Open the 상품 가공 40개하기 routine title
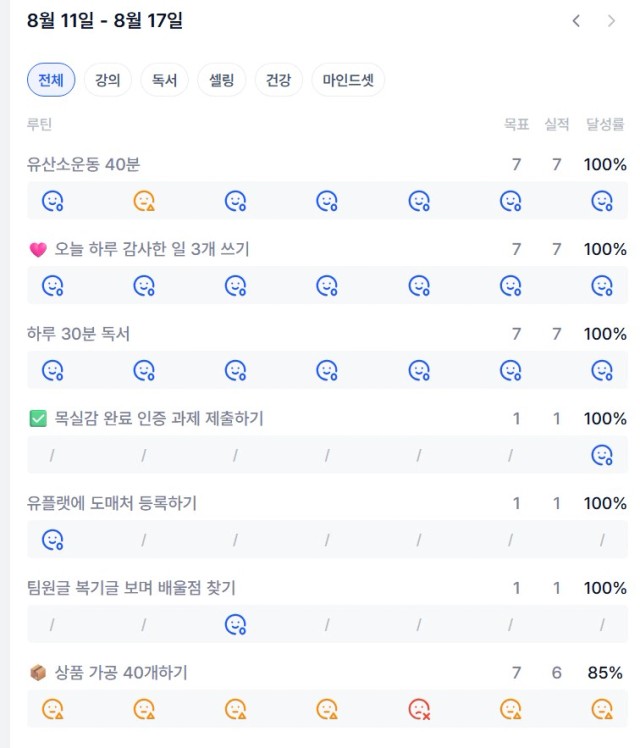Viewport: 640px width, 748px height. [121, 673]
